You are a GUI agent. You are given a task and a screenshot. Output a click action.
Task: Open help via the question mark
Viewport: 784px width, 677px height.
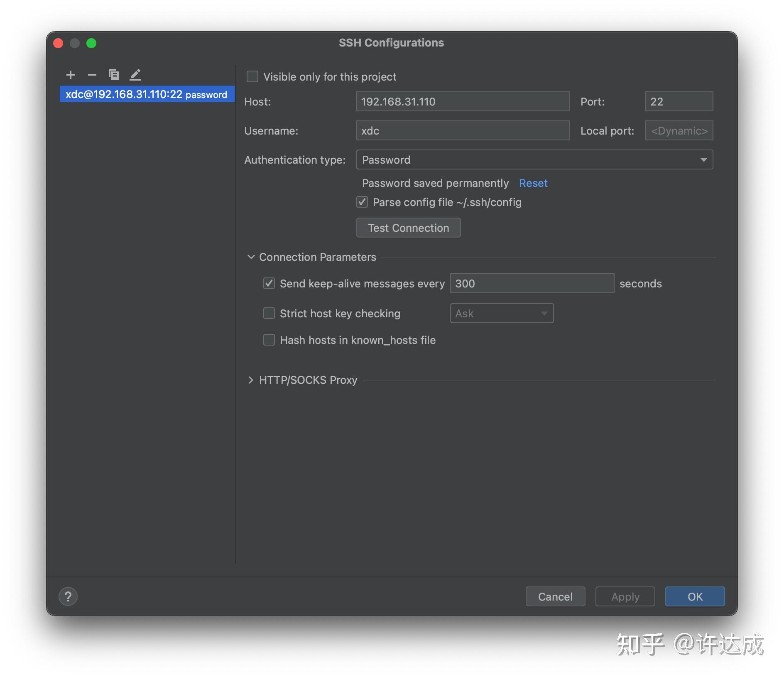point(68,596)
